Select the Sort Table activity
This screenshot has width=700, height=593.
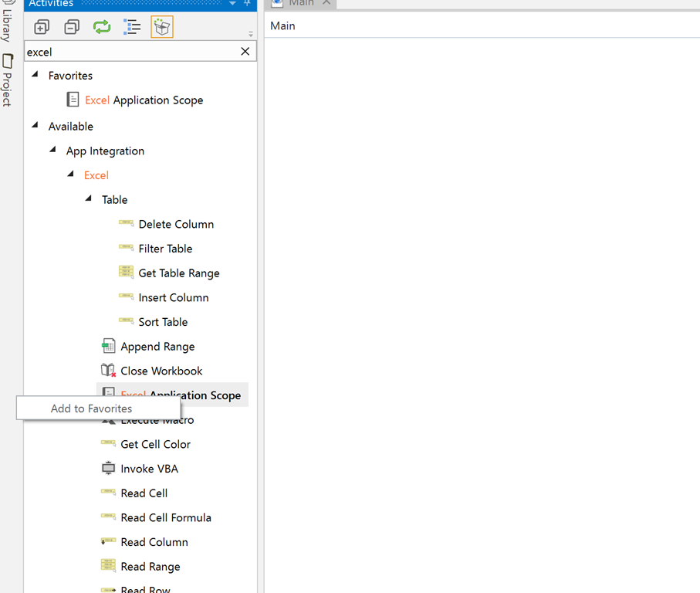[x=153, y=322]
